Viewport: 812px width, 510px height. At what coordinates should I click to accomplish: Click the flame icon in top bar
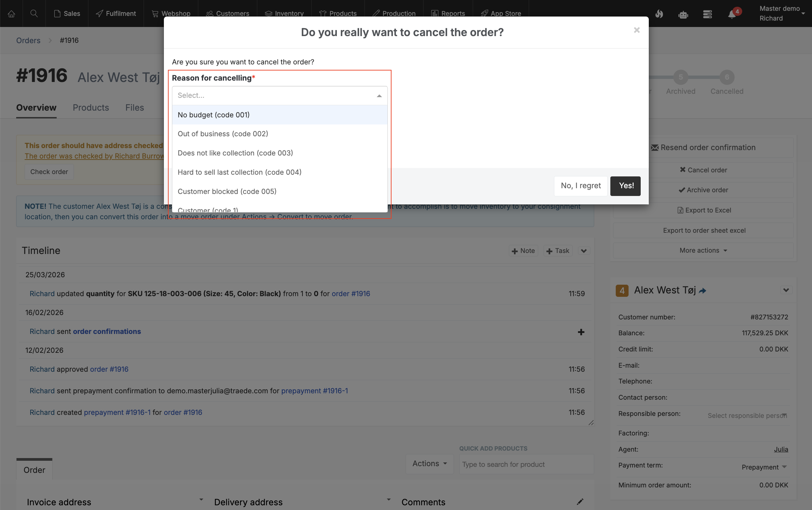click(659, 14)
